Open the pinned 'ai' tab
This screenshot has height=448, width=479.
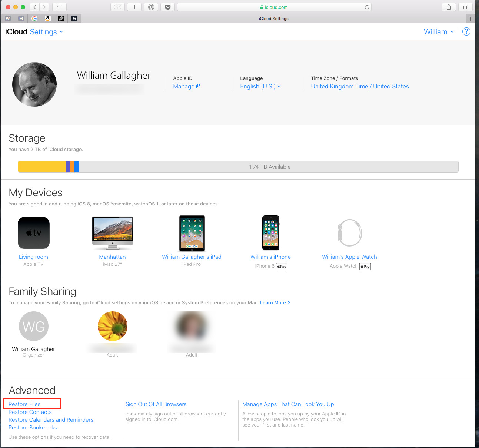(x=74, y=19)
